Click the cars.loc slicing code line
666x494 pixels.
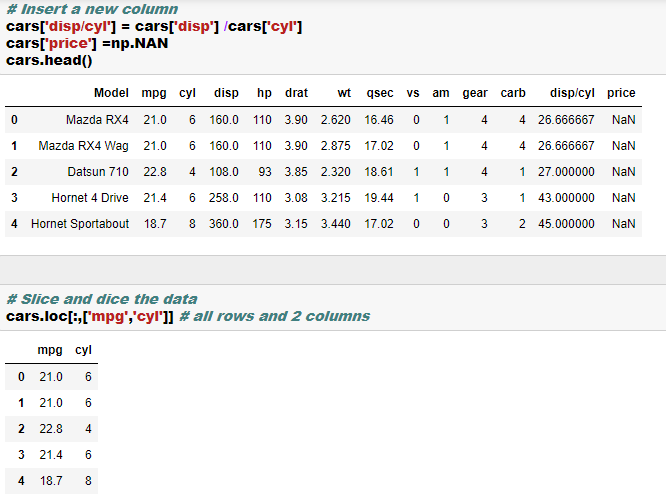click(x=90, y=316)
